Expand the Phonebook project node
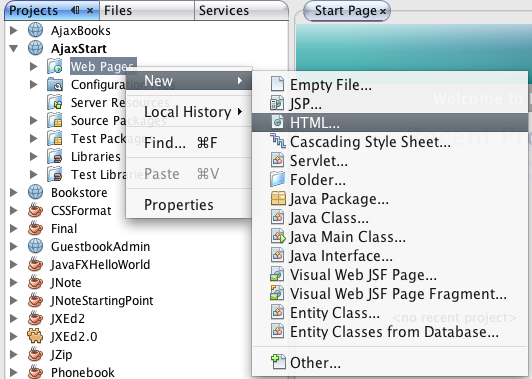The width and height of the screenshot is (532, 379). [x=14, y=372]
